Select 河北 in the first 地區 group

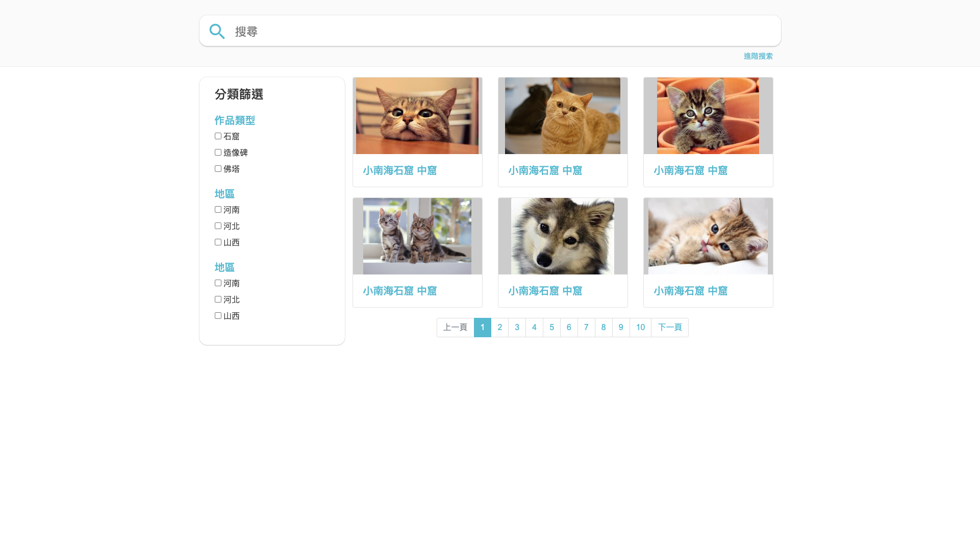point(218,226)
